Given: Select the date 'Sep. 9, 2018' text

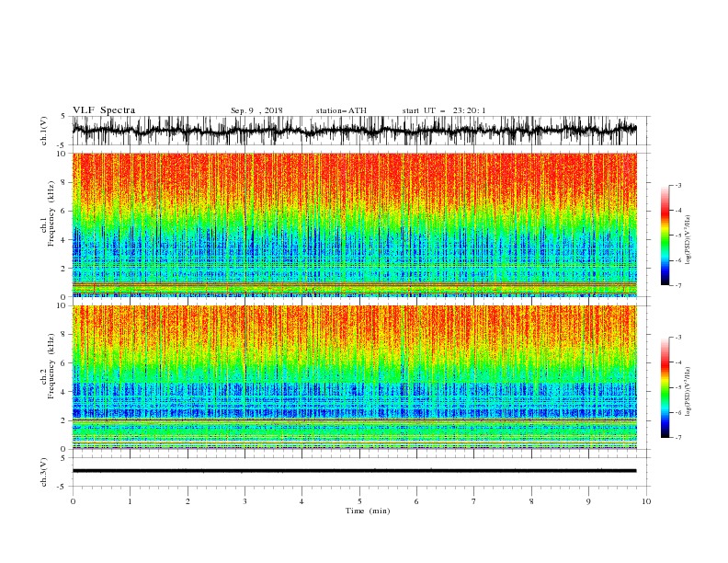Looking at the screenshot, I should pos(256,110).
